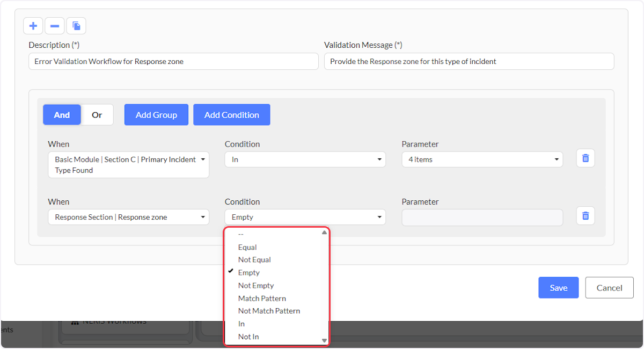Click the condition list scrollbar up arrow
This screenshot has width=644, height=349.
324,232
